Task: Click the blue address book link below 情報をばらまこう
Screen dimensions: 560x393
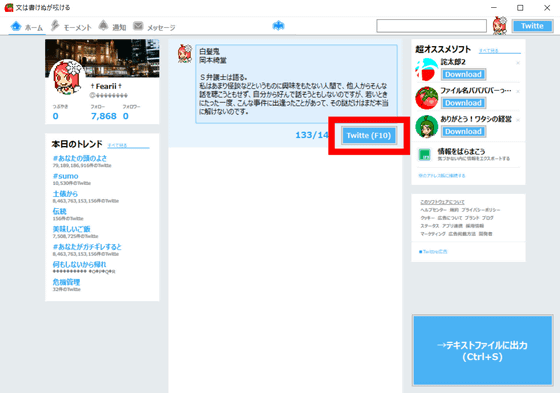Action: pos(442,176)
